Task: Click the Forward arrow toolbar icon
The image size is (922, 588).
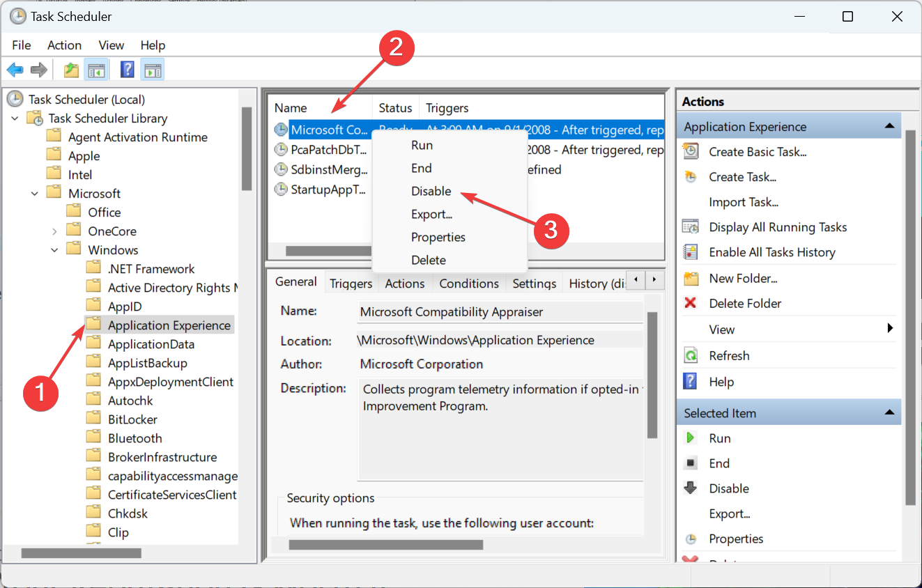Action: coord(39,70)
